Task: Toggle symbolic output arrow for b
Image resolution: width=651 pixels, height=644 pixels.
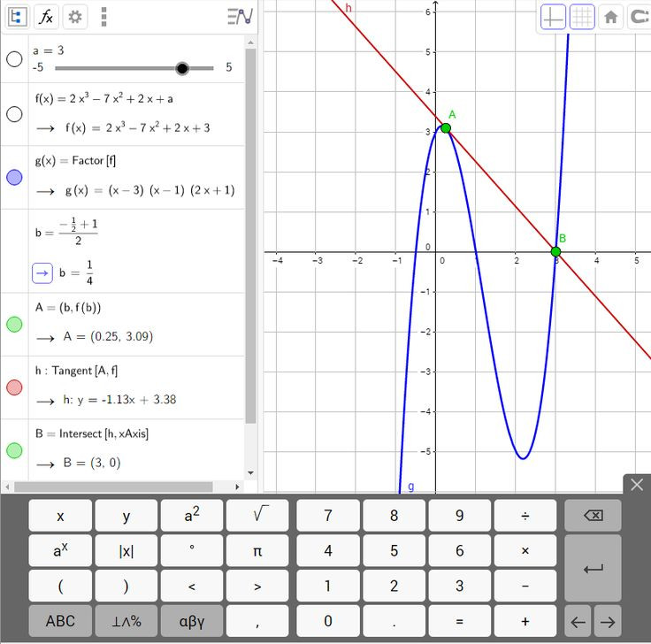Action: coord(42,273)
